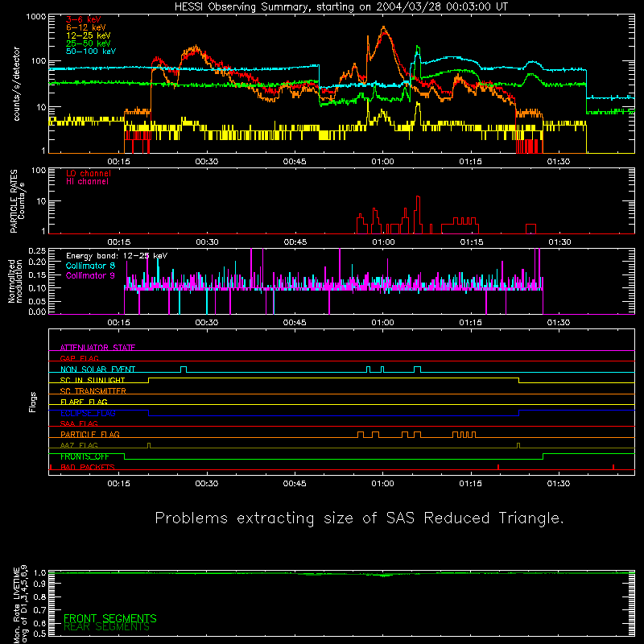Click the NON_SOLAR_EVENT flag label
This screenshot has width=644, height=644.
coord(97,369)
